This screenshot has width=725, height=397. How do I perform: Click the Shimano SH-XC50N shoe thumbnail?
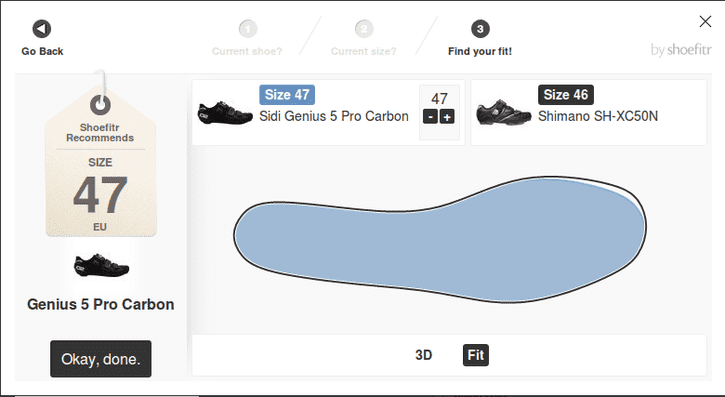click(504, 113)
